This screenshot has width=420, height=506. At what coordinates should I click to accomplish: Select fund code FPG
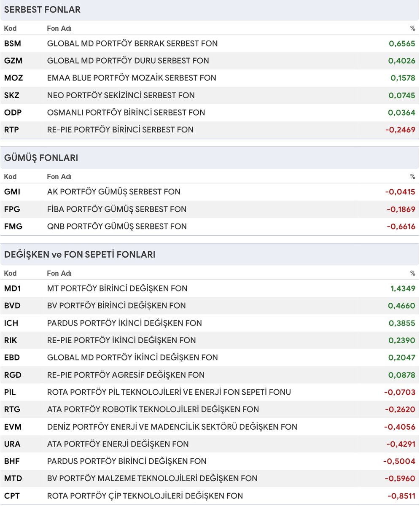(x=13, y=209)
